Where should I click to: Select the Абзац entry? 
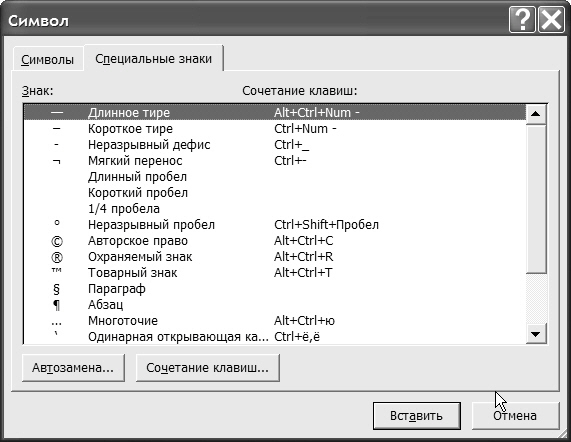(x=275, y=305)
